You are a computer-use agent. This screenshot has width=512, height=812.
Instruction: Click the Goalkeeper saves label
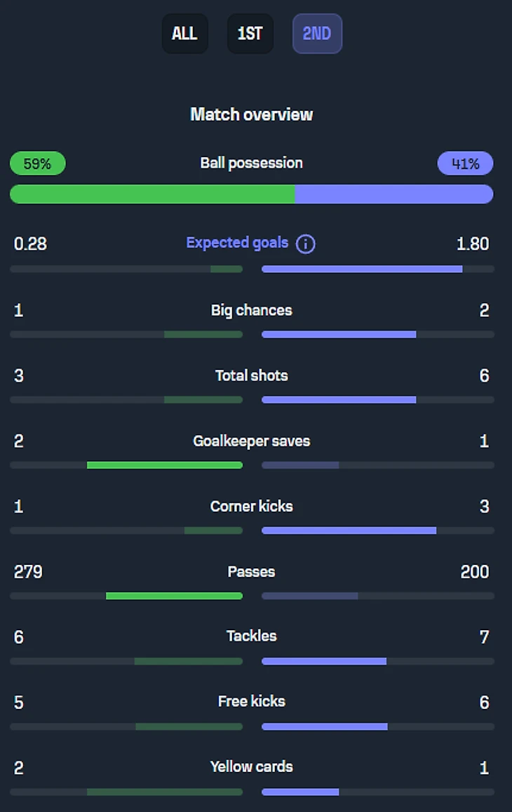pyautogui.click(x=251, y=441)
